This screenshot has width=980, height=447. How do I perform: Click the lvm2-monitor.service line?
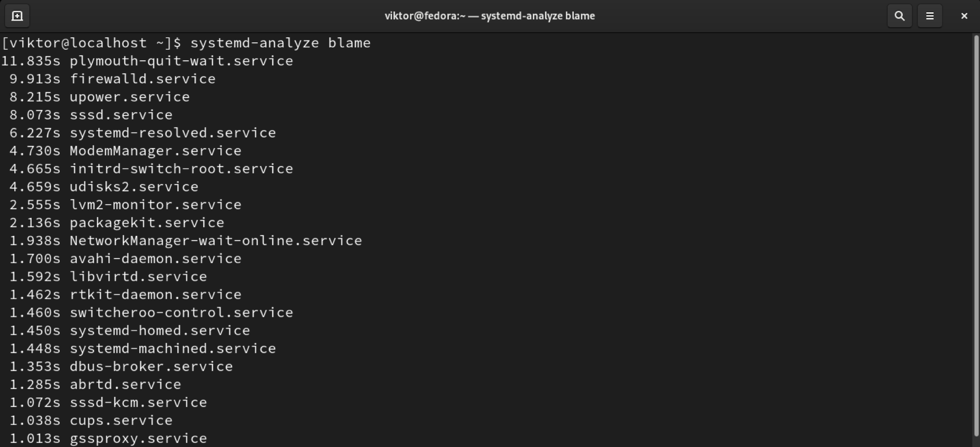click(155, 205)
